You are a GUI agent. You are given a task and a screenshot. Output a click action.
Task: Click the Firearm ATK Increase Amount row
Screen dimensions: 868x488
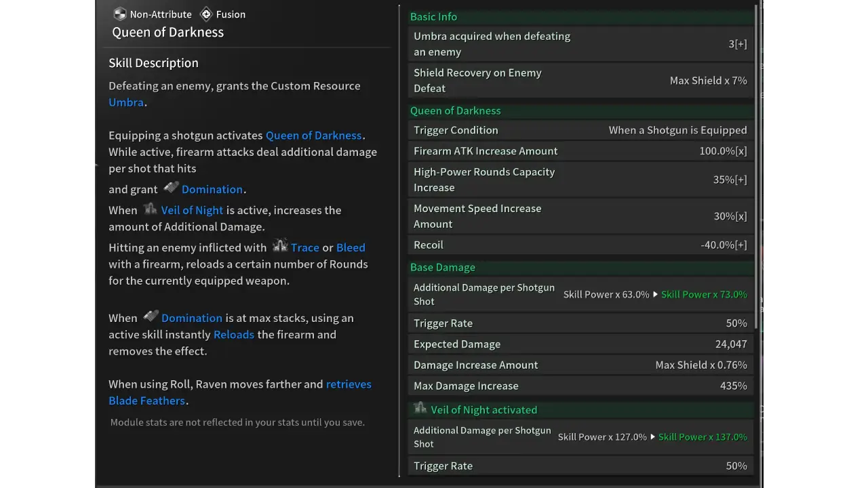click(x=582, y=151)
